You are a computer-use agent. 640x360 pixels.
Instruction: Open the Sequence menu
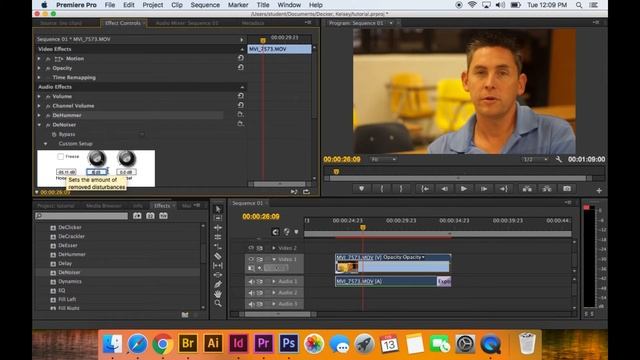pyautogui.click(x=205, y=5)
